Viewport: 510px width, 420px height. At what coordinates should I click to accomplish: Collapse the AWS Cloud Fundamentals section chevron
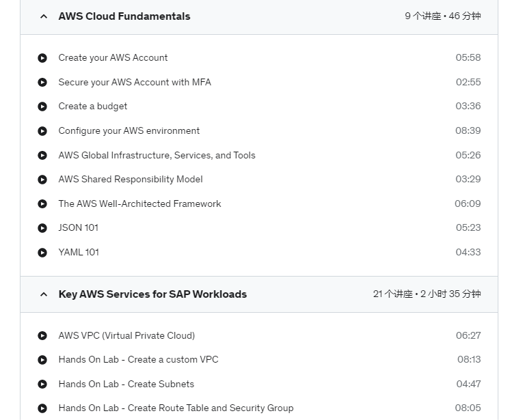coord(44,16)
